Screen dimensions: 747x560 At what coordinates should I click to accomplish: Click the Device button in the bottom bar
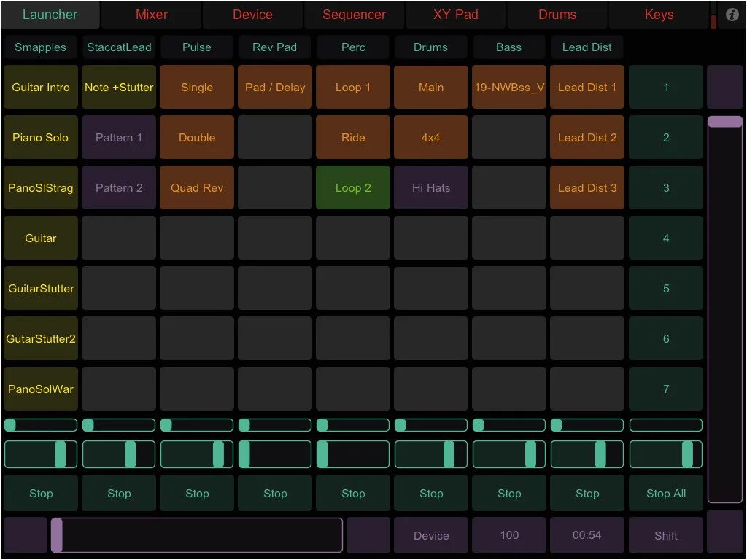431,535
